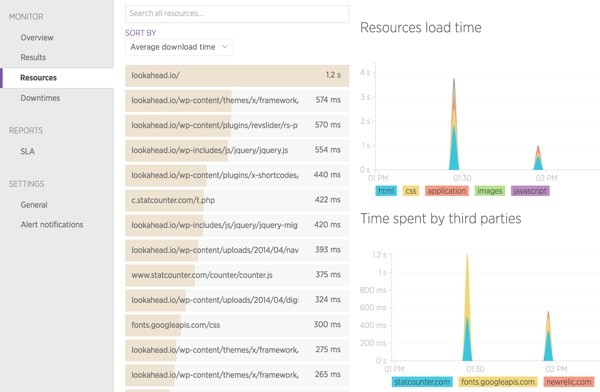This screenshot has width=600, height=392.
Task: Toggle the css legend item
Action: click(411, 191)
